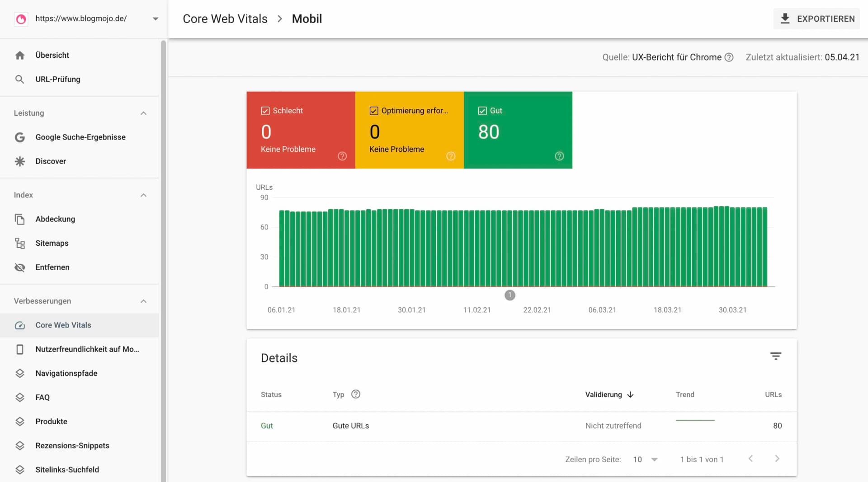Click the Exportieren button
Screen dimensions: 868x482
(x=816, y=19)
